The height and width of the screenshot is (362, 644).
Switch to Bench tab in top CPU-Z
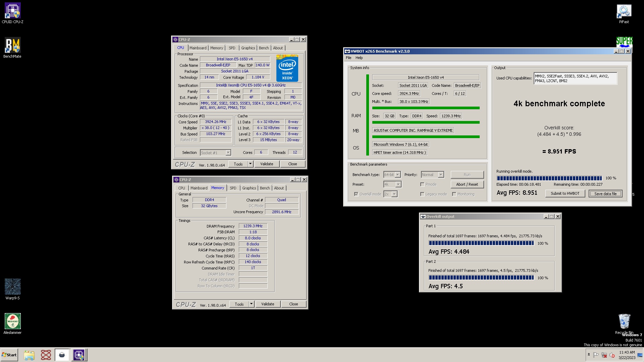264,48
